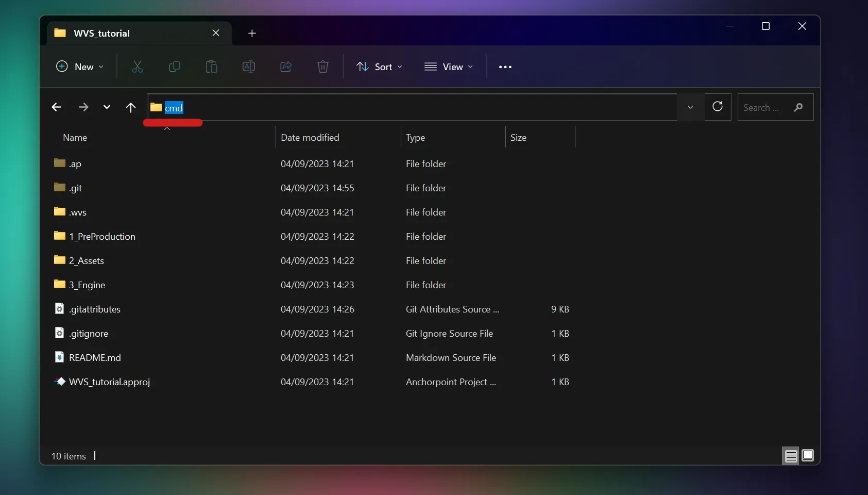Go back with the left arrow
Viewport: 868px width, 495px height.
click(57, 107)
